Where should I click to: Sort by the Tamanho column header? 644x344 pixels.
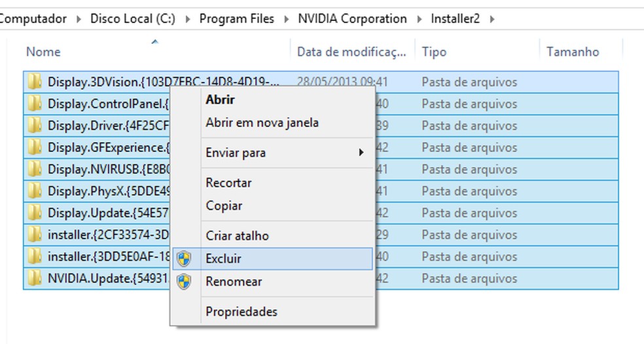pos(573,52)
